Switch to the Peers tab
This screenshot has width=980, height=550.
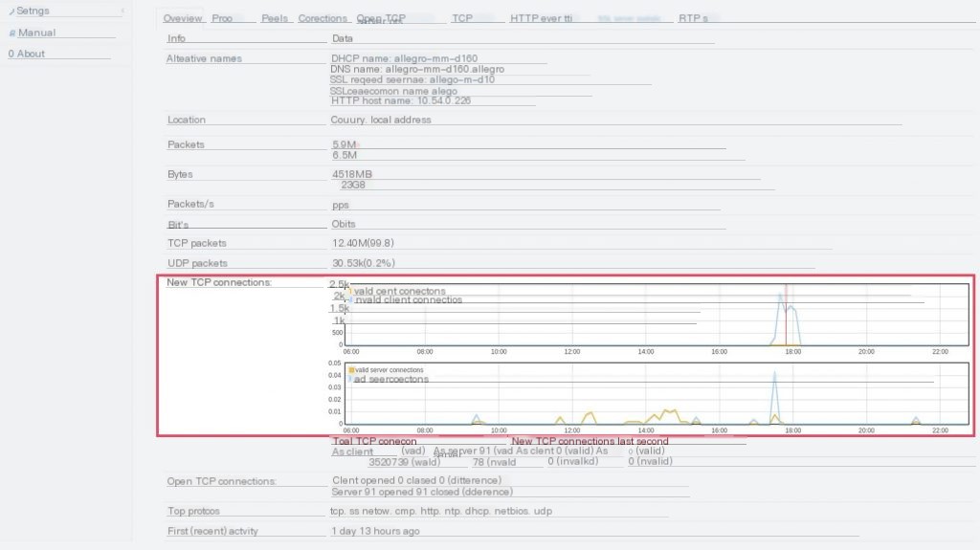coord(274,18)
